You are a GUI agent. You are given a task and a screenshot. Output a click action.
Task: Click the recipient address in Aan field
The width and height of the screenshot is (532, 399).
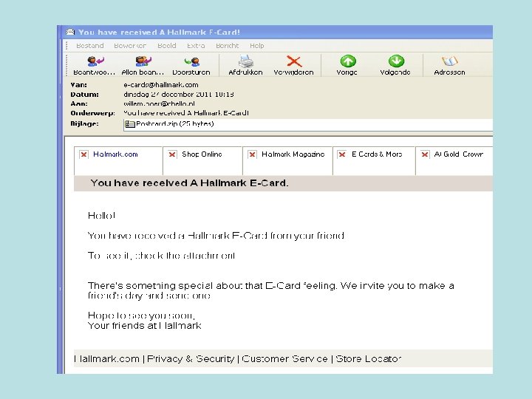pos(159,103)
